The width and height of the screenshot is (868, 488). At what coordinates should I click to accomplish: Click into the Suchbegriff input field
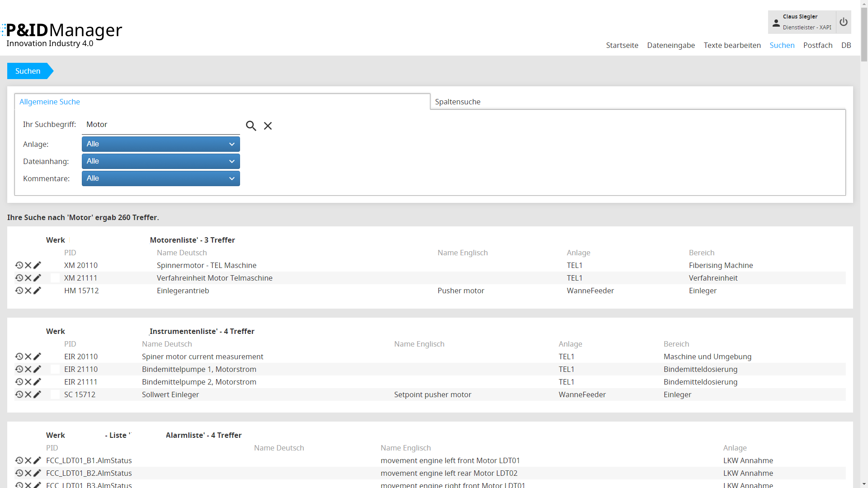click(160, 125)
